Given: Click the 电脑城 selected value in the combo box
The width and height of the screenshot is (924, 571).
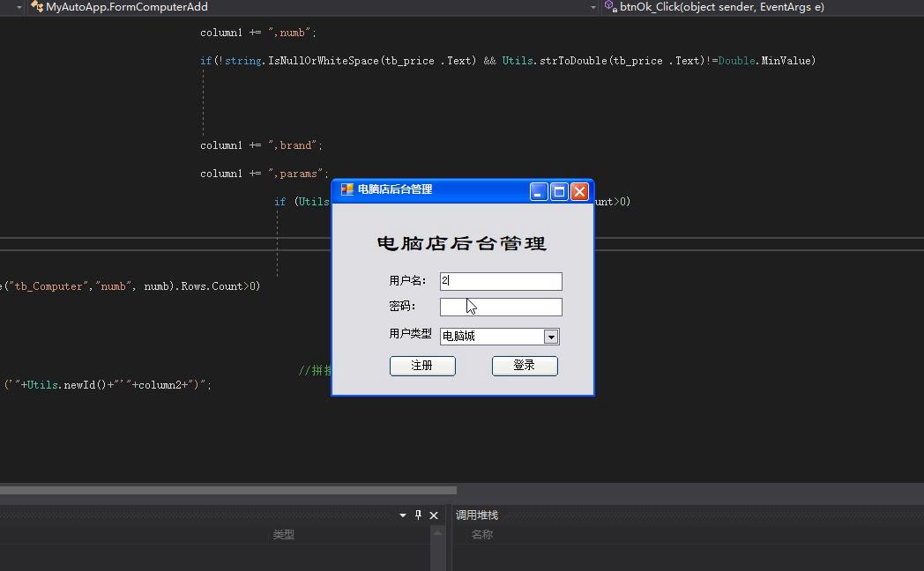Looking at the screenshot, I should point(459,336).
